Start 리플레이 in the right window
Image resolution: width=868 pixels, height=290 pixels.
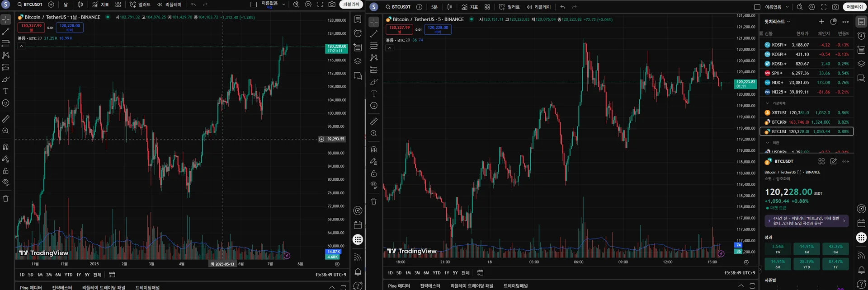tap(538, 7)
